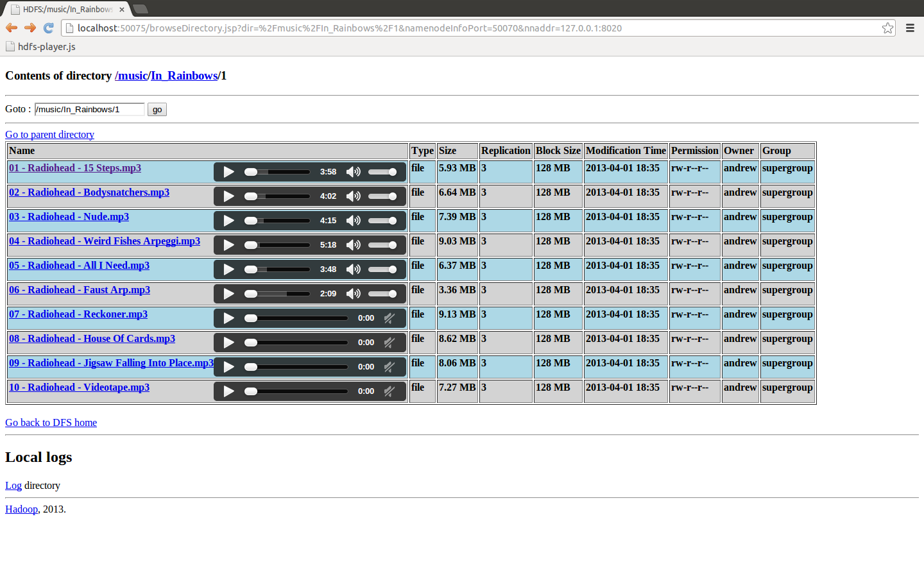Screen dimensions: 924x562
Task: Adjust volume slider for Bodysnatchers
Action: pyautogui.click(x=383, y=196)
